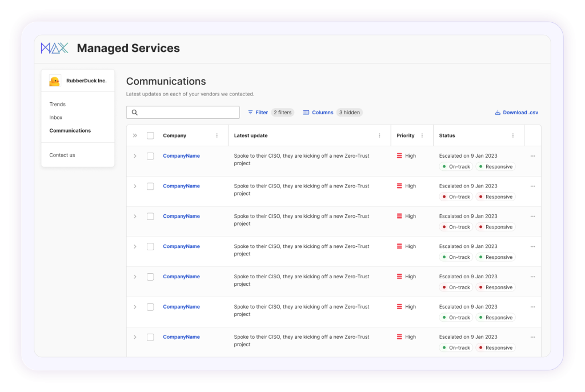Navigate to the Inbox section
The image size is (585, 392).
(x=55, y=117)
